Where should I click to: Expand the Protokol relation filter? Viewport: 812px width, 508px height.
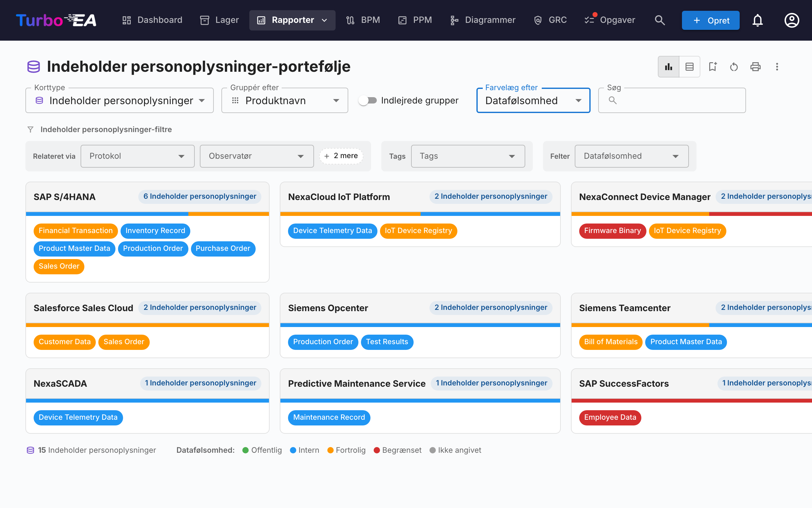pyautogui.click(x=138, y=156)
